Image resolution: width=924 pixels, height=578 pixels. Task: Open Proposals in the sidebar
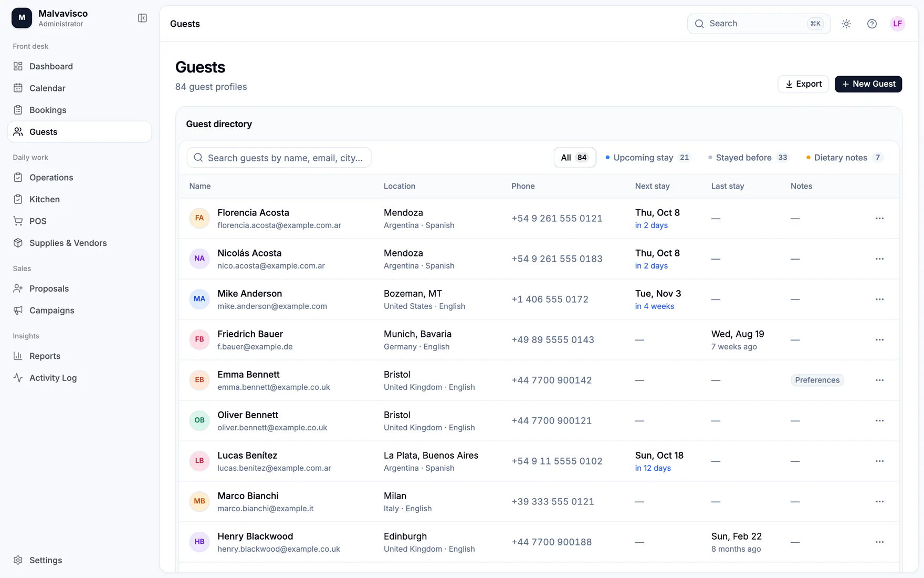[79, 288]
